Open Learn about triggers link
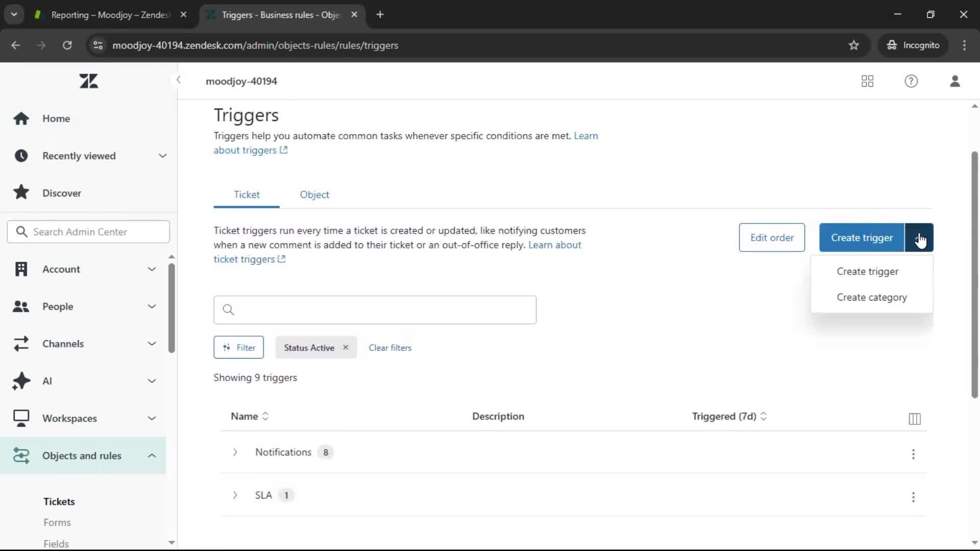 pos(251,151)
